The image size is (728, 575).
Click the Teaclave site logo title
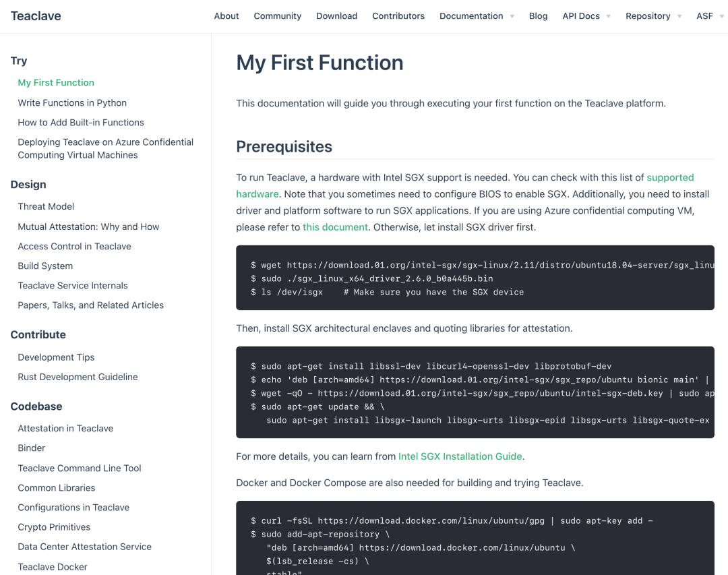(x=36, y=16)
